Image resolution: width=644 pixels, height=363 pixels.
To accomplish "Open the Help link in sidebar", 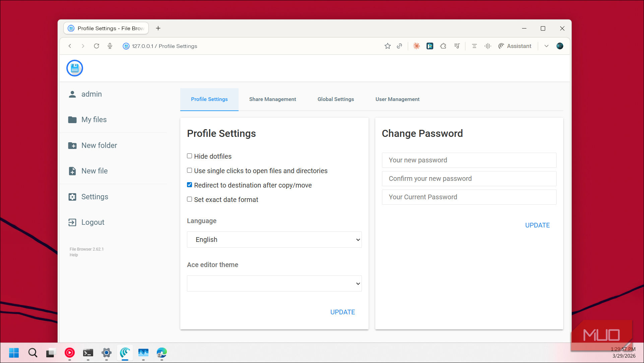I will (74, 255).
